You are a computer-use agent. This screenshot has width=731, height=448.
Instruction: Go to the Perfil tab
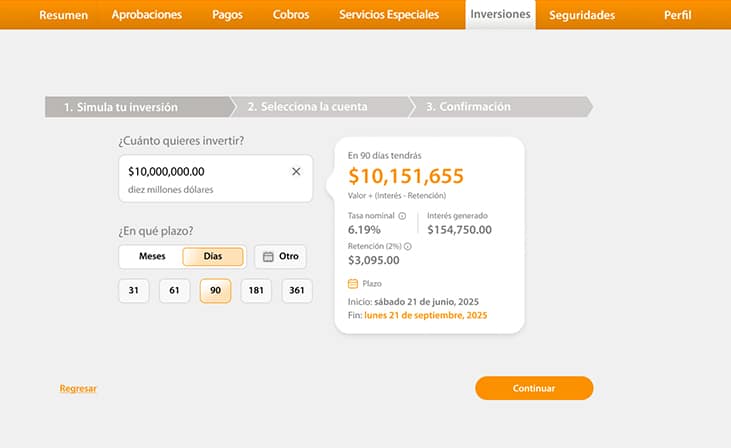[677, 15]
